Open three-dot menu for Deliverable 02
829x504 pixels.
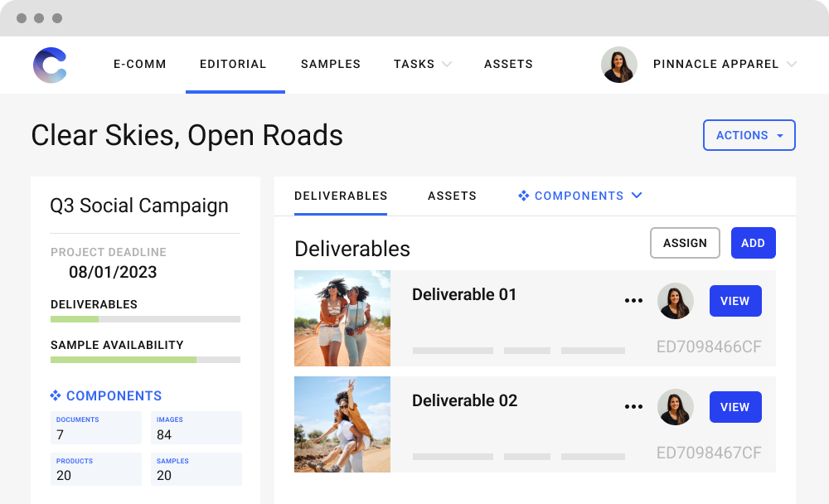click(633, 407)
